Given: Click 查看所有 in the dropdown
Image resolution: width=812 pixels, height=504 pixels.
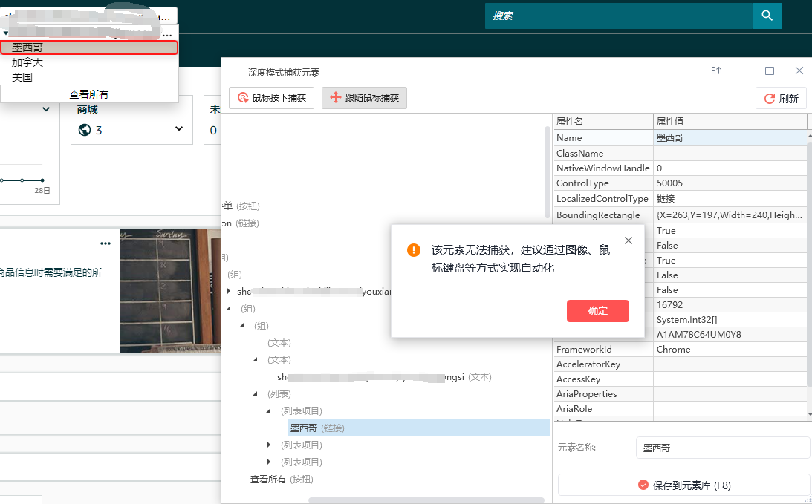Looking at the screenshot, I should [x=89, y=94].
